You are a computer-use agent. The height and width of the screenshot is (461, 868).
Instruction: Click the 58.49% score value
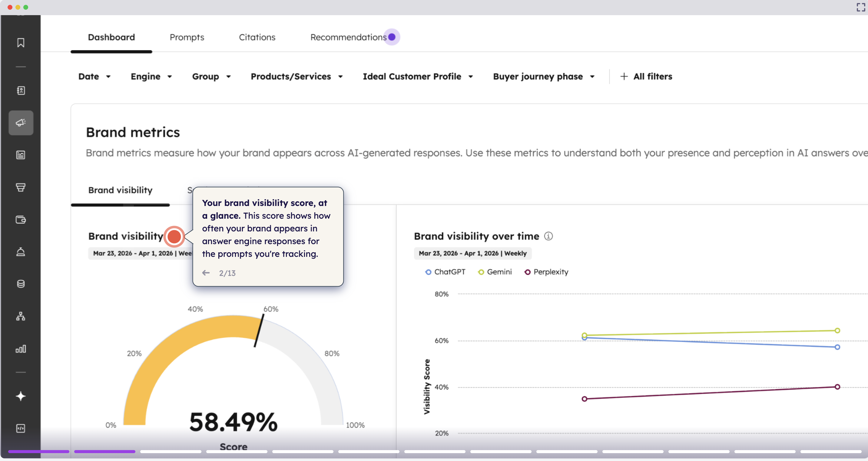pyautogui.click(x=234, y=422)
